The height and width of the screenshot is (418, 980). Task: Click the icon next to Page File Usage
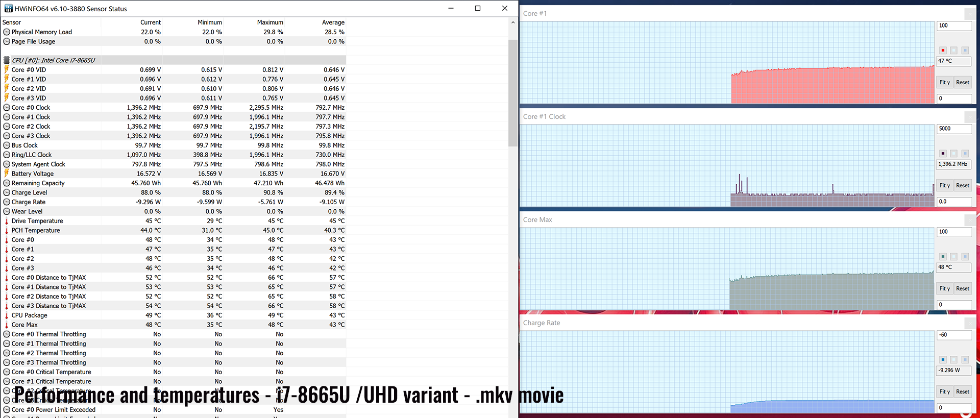click(x=7, y=41)
